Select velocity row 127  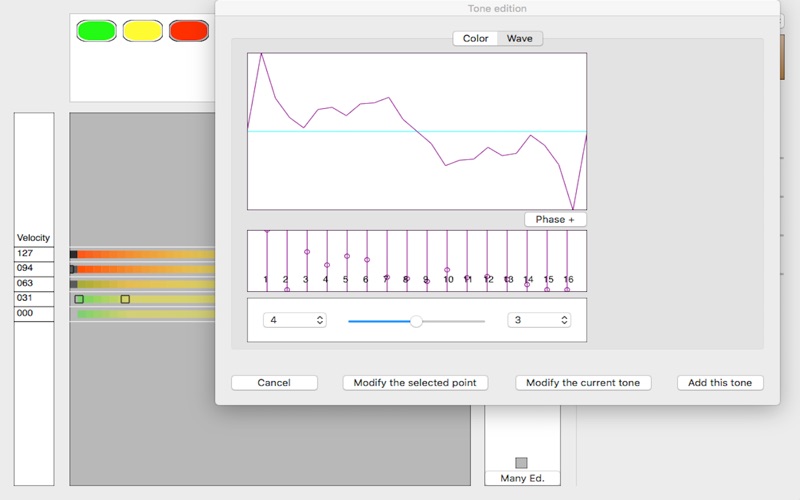pyautogui.click(x=34, y=254)
